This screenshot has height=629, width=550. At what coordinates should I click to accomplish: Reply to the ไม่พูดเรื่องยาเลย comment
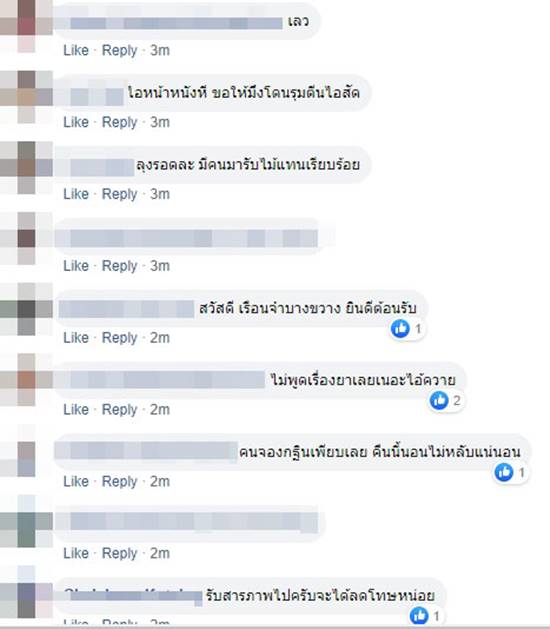120,409
